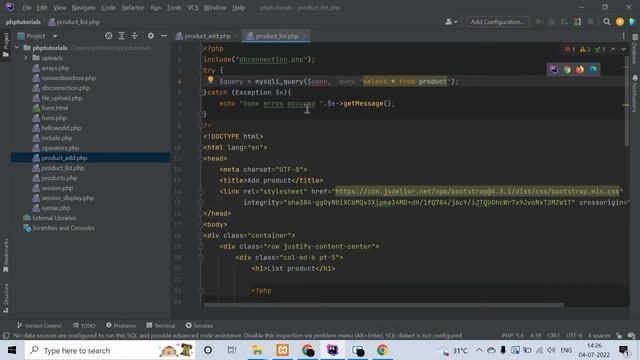
Task: Click the Run button in toolbar
Action: 539,22
